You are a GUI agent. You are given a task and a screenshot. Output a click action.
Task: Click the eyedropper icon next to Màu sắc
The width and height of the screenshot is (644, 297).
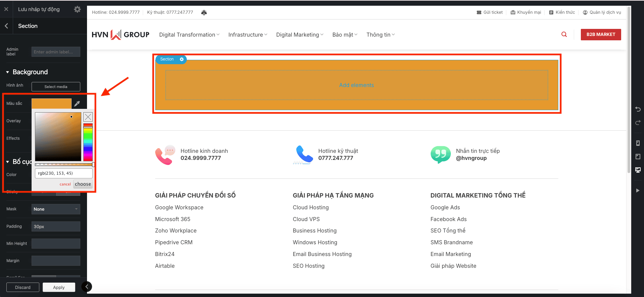(x=77, y=103)
